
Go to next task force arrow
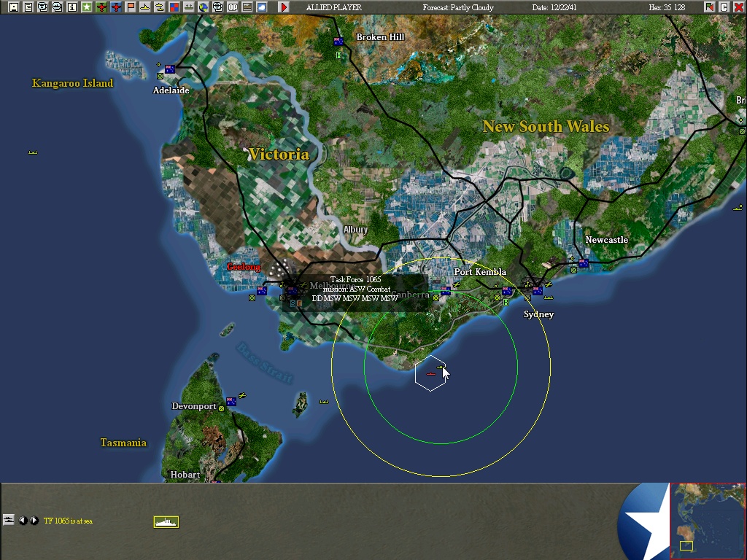pos(34,521)
